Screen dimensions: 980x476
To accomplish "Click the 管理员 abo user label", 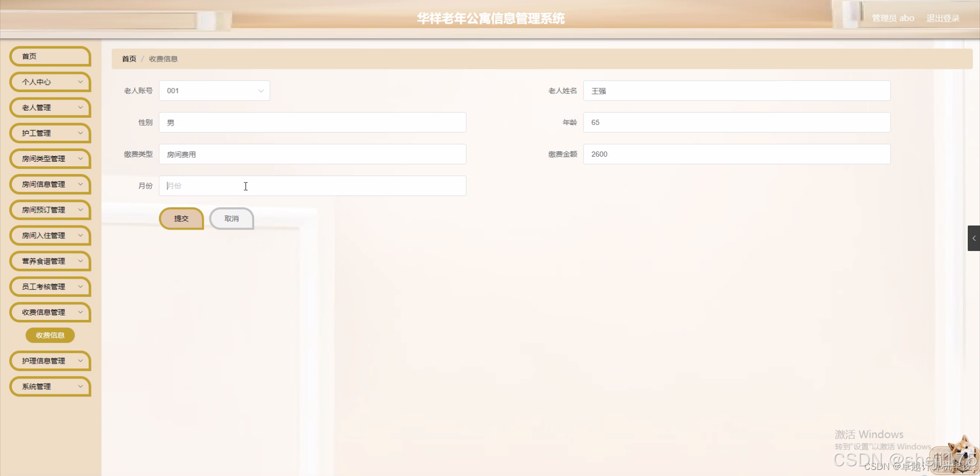I will pyautogui.click(x=893, y=18).
